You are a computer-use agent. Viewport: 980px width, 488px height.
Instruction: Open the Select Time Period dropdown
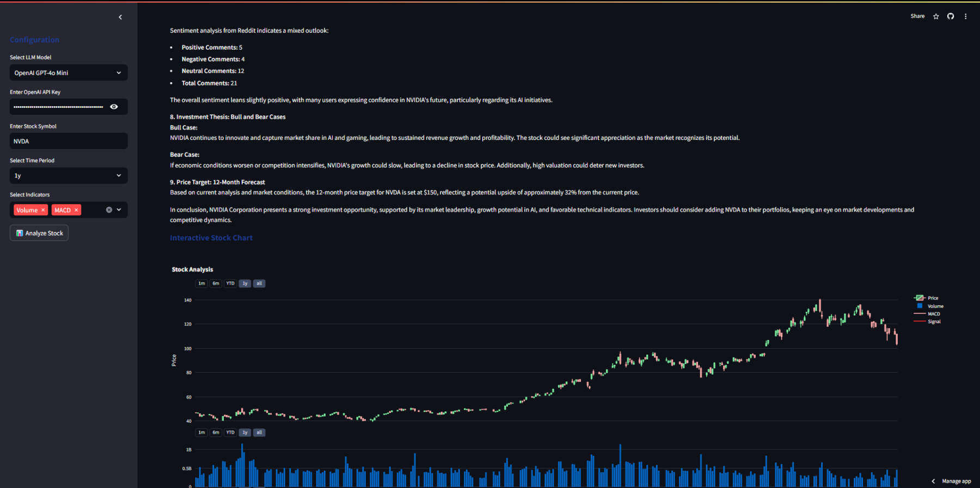click(x=69, y=176)
